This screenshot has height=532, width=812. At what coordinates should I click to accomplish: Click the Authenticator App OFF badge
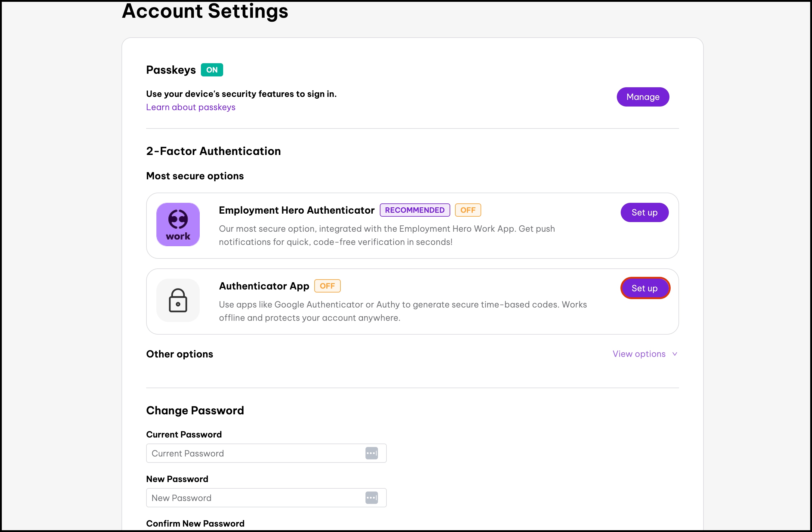327,286
